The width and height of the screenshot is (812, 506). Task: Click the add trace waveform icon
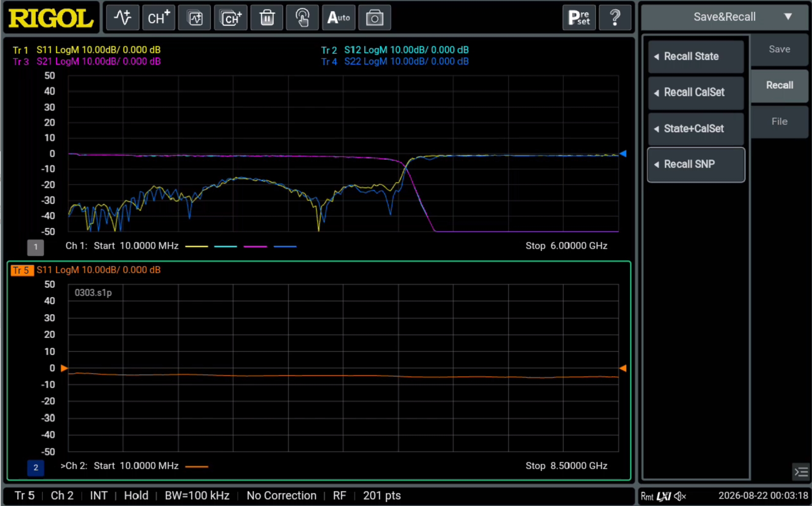coord(123,18)
